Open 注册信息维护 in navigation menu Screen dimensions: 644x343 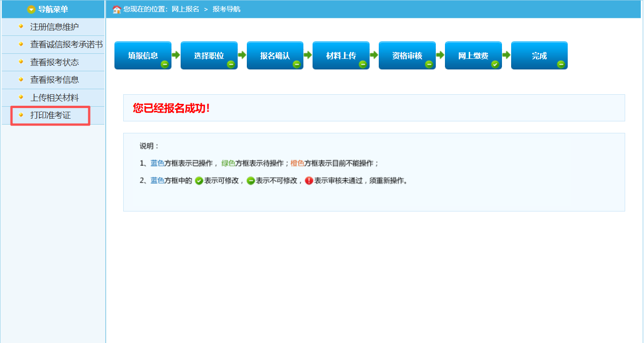pyautogui.click(x=54, y=27)
